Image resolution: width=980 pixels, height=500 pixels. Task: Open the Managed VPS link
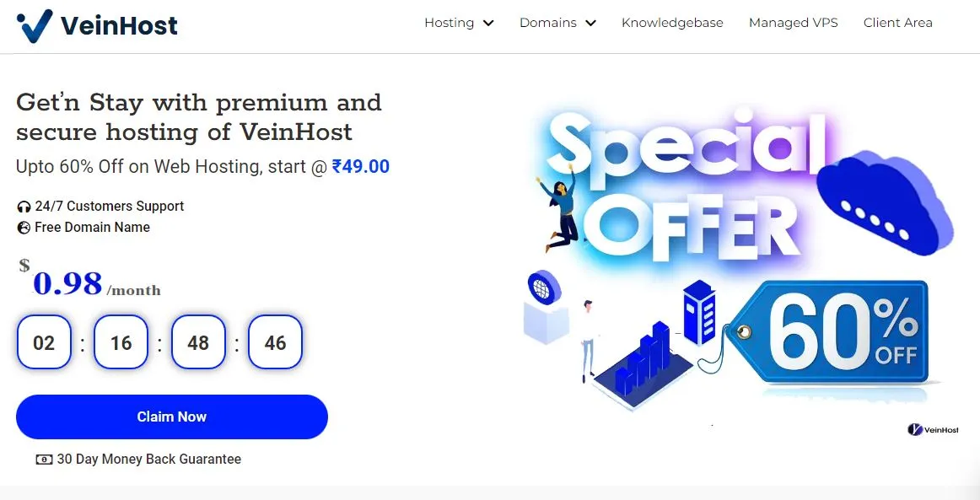(x=793, y=23)
